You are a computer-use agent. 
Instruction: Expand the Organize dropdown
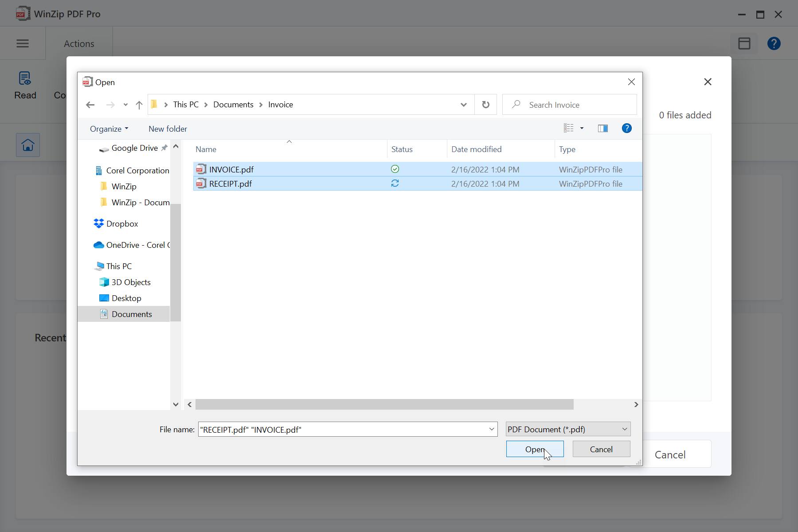[109, 129]
